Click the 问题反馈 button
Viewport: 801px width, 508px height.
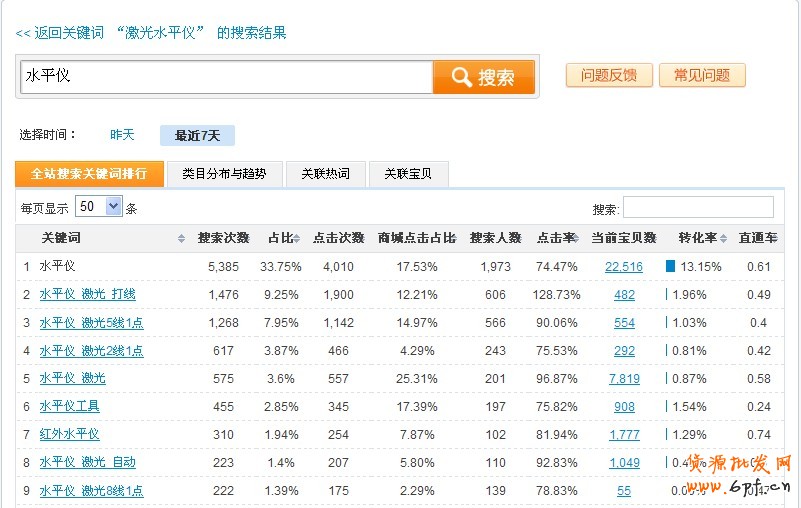tap(609, 75)
